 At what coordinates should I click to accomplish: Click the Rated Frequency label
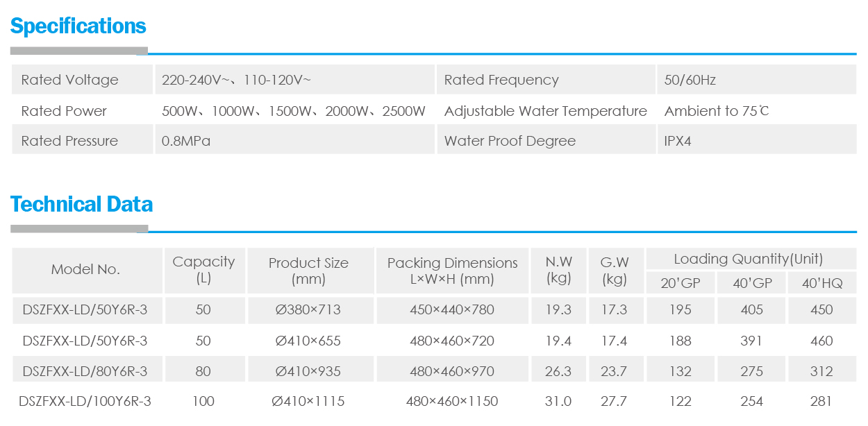(x=501, y=80)
